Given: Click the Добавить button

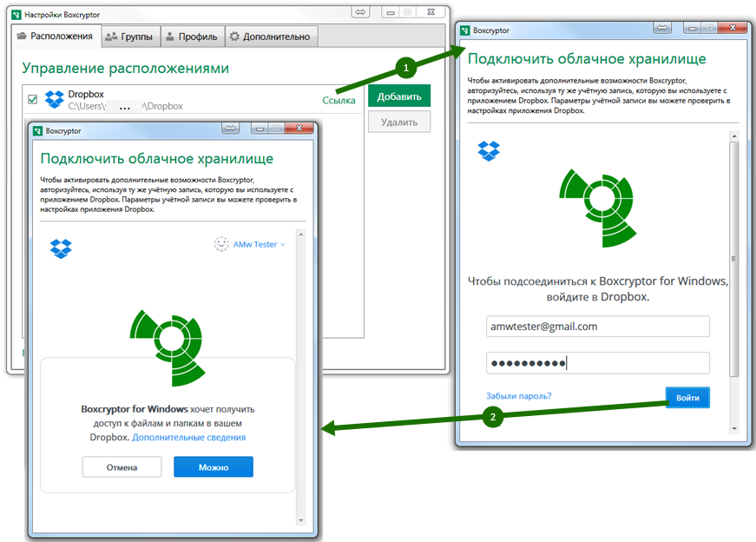Looking at the screenshot, I should click(x=399, y=96).
